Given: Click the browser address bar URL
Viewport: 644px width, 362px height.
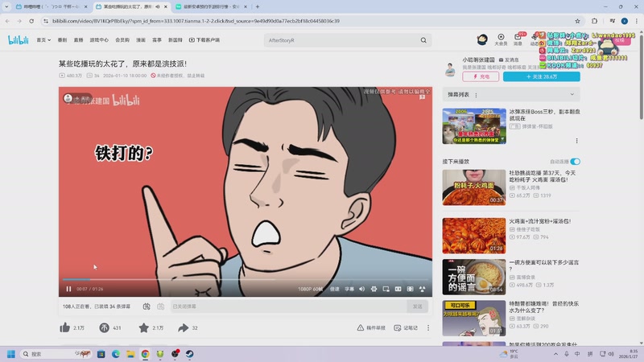Looking at the screenshot, I should [x=196, y=21].
